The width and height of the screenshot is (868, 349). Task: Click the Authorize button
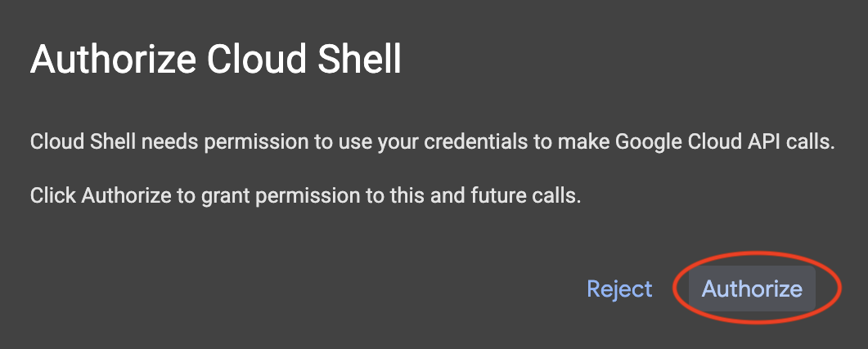752,289
